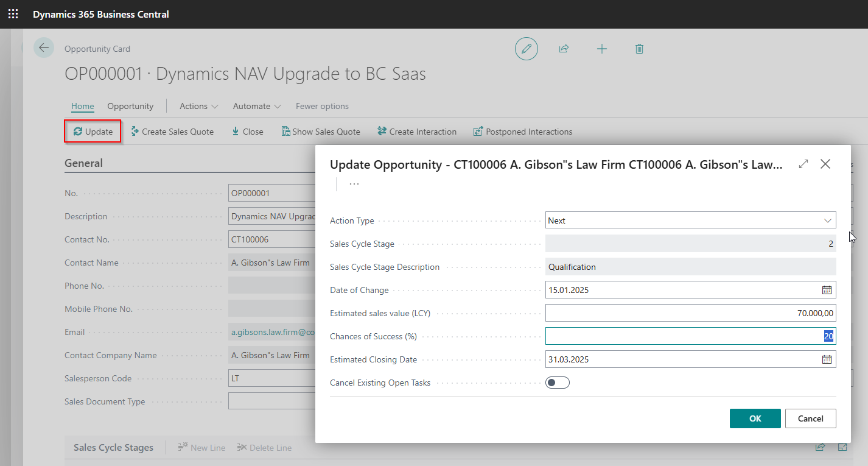
Task: Click New Line in Sales Cycle Stages
Action: [x=201, y=448]
